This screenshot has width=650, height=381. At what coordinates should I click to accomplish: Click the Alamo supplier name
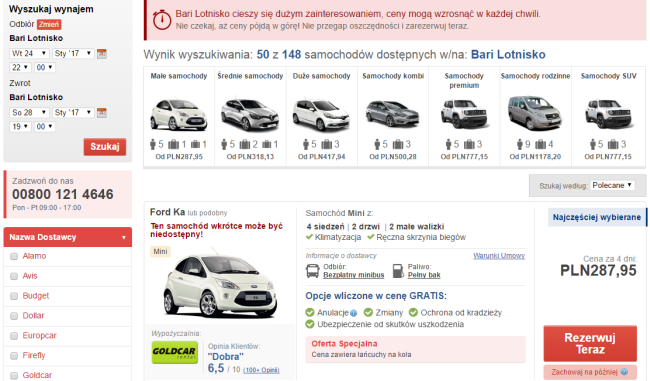pyautogui.click(x=34, y=256)
